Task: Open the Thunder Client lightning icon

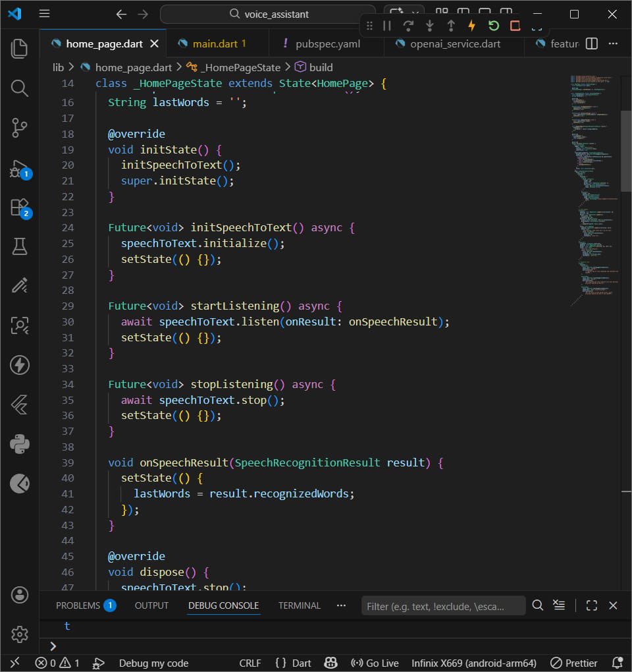Action: pos(19,365)
